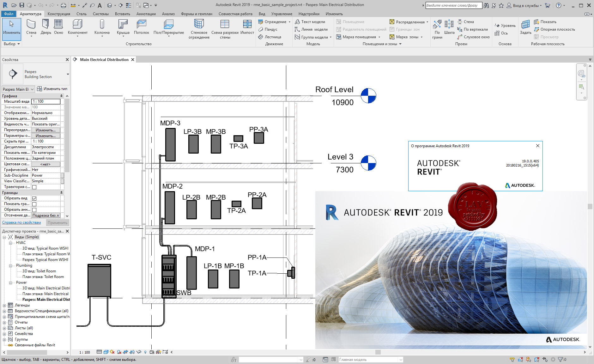594x364 pixels.
Task: Select the Curtain grid (Схема разрезки стены) tool
Action: [225, 29]
